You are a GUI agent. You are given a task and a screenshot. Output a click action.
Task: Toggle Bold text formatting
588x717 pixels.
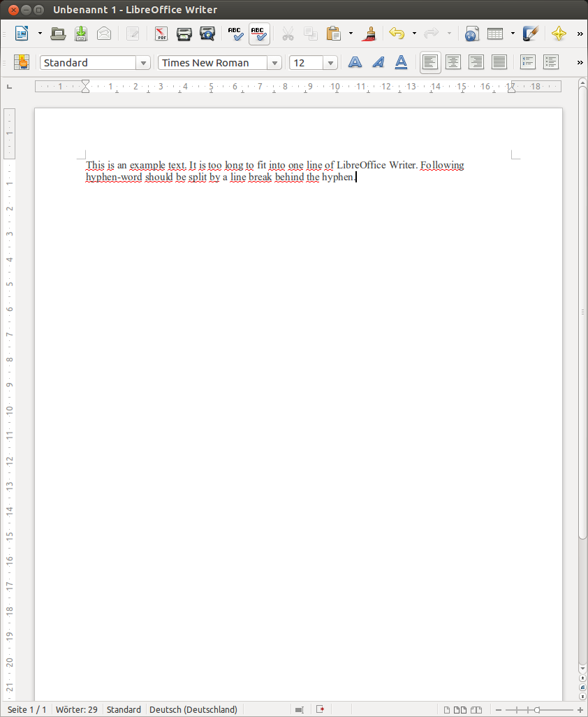click(x=355, y=62)
